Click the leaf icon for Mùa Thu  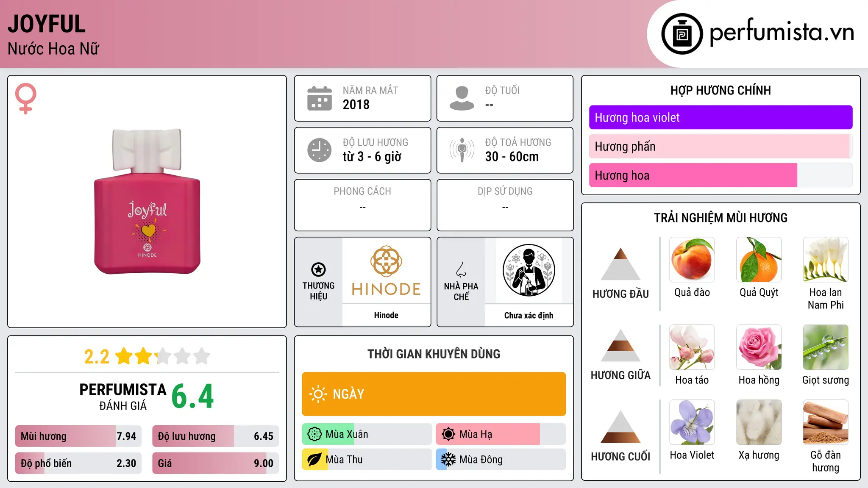(x=314, y=460)
